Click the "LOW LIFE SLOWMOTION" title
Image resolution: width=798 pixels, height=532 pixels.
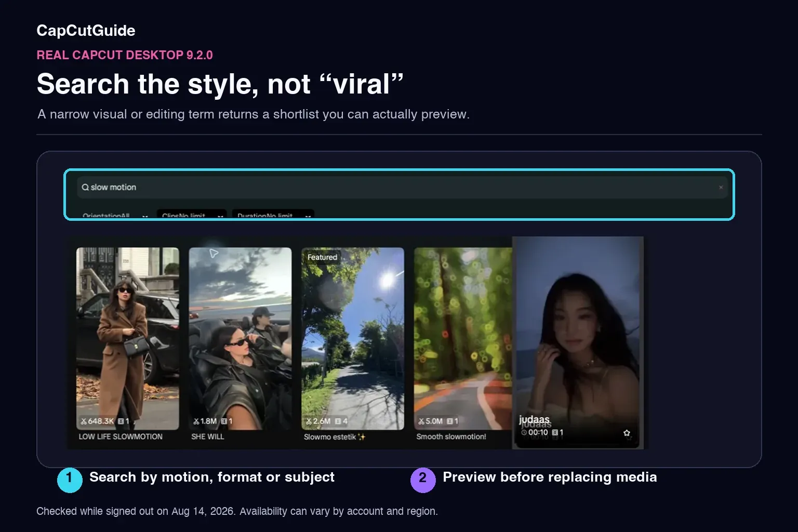(x=121, y=437)
